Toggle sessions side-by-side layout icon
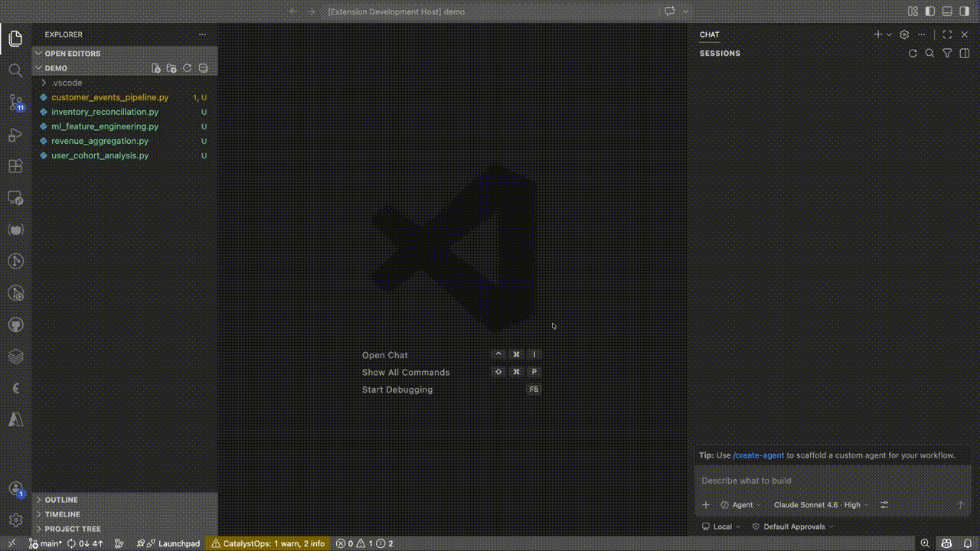 tap(965, 54)
